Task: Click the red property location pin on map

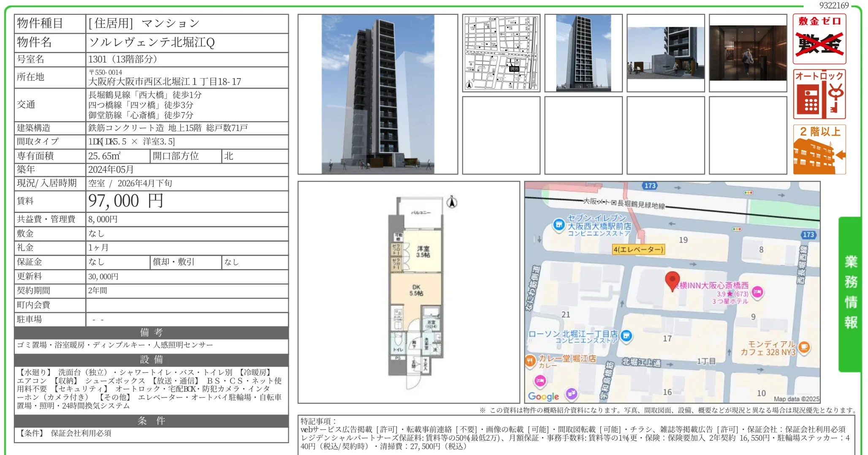Action: [x=673, y=279]
